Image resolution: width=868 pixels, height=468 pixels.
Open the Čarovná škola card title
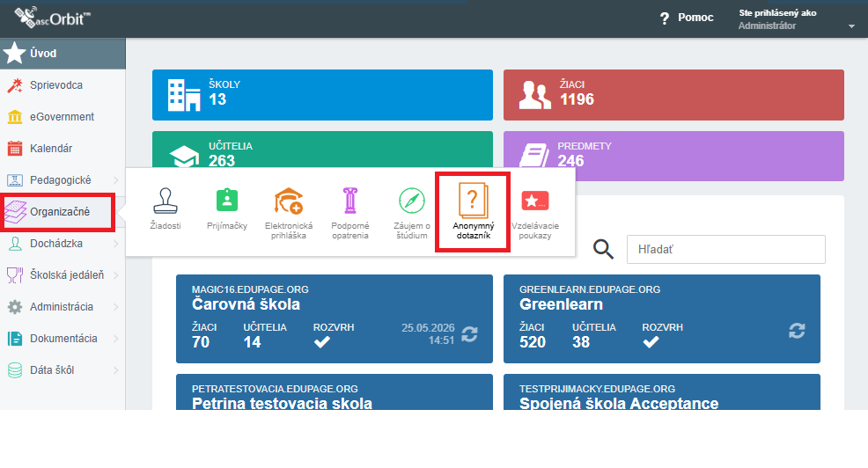coord(246,304)
